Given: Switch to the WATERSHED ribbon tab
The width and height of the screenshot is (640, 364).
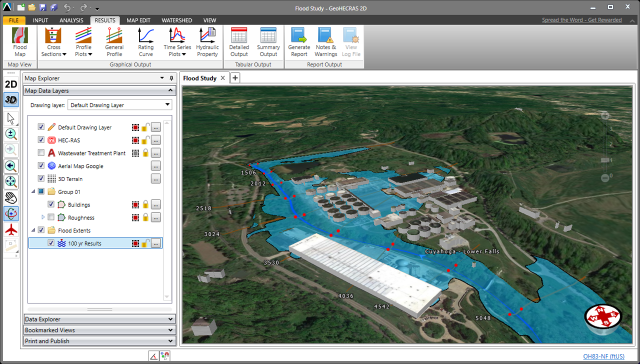Looking at the screenshot, I should (x=176, y=20).
